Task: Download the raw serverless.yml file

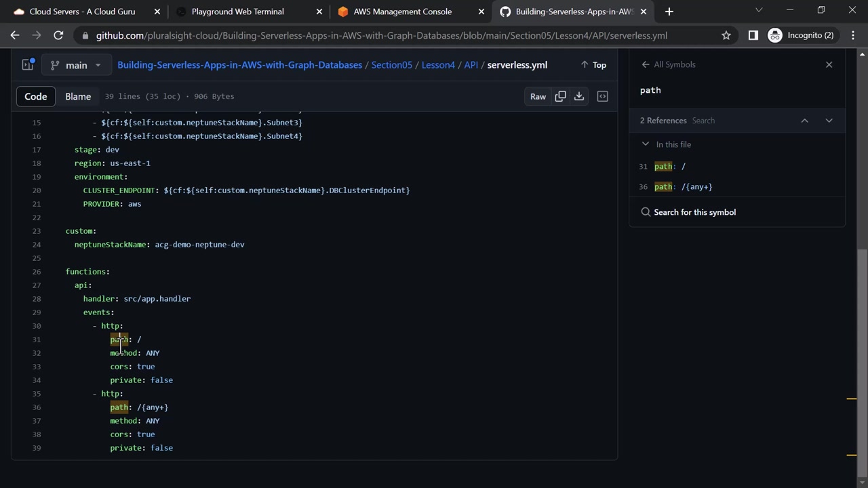Action: (579, 96)
